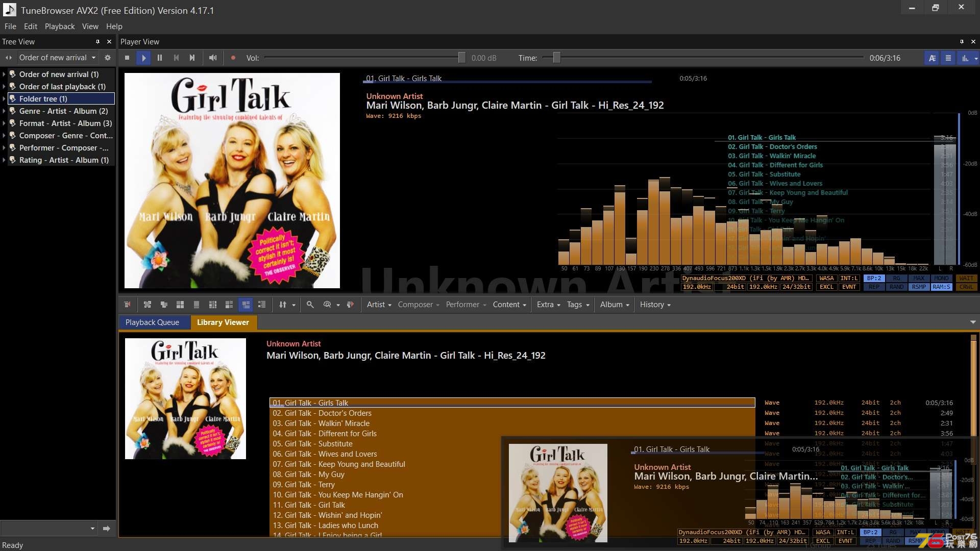Click the Playback Queue button

(152, 321)
